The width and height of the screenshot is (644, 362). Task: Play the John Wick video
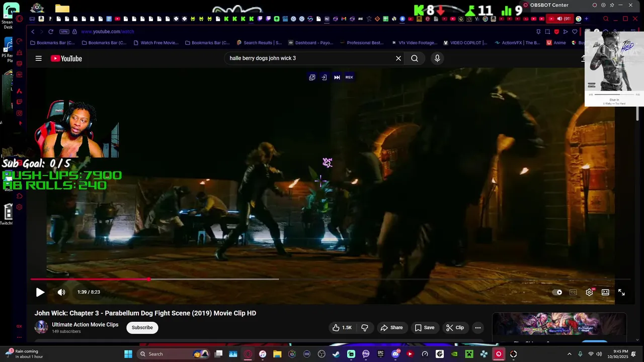(x=40, y=292)
